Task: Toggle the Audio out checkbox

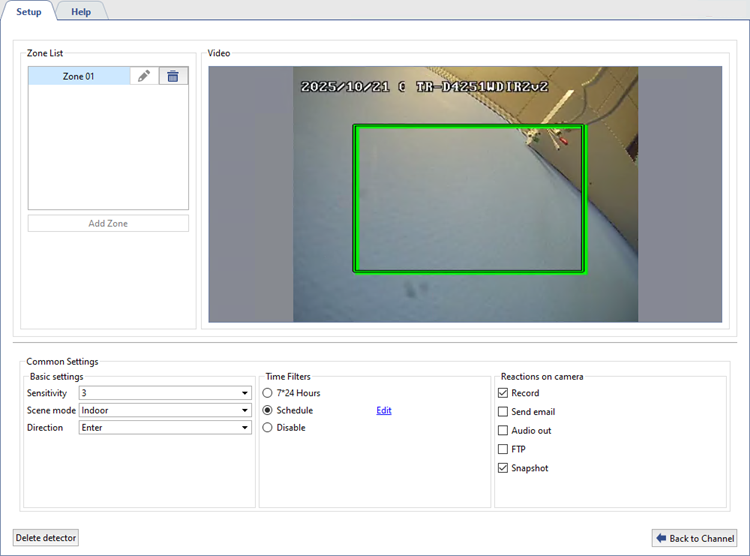Action: pyautogui.click(x=503, y=430)
